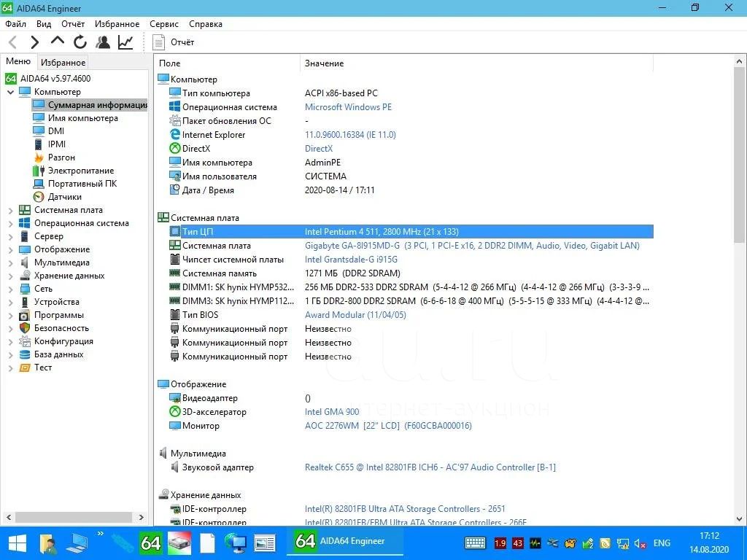Switch to the Меню tab
This screenshot has height=560, width=747.
pyautogui.click(x=18, y=61)
